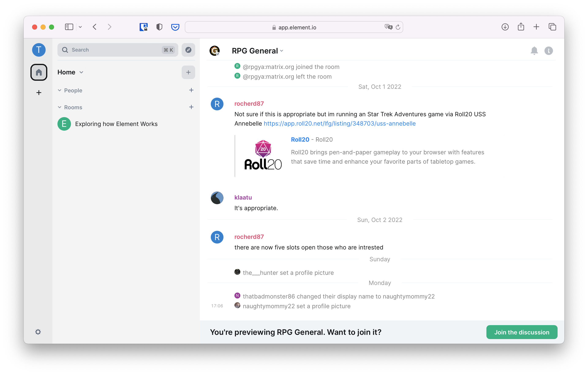Click the Home space icon
This screenshot has width=588, height=375.
[39, 72]
